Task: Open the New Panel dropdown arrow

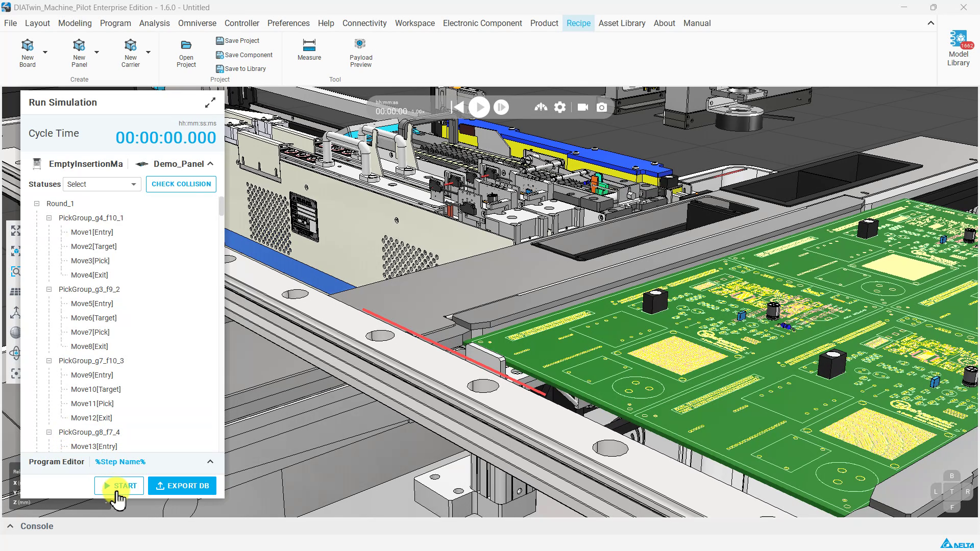Action: click(x=96, y=52)
